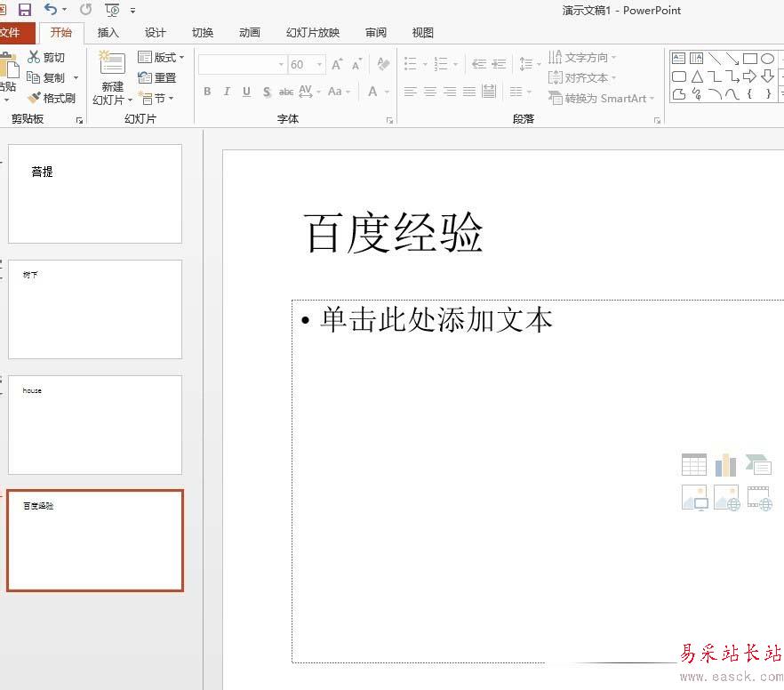Switch to the 切换 (Transitions) tab

tap(203, 33)
